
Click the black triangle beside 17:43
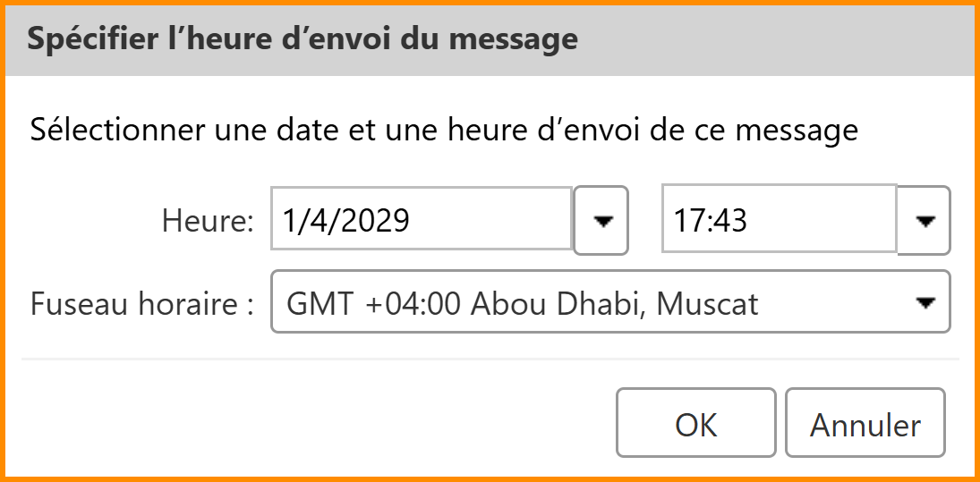coord(924,220)
